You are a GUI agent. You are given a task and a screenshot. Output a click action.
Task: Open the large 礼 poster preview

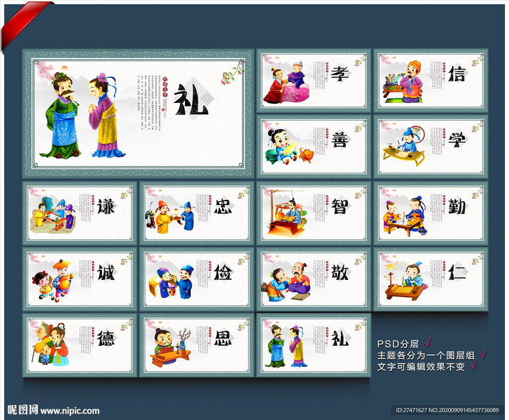pyautogui.click(x=138, y=113)
